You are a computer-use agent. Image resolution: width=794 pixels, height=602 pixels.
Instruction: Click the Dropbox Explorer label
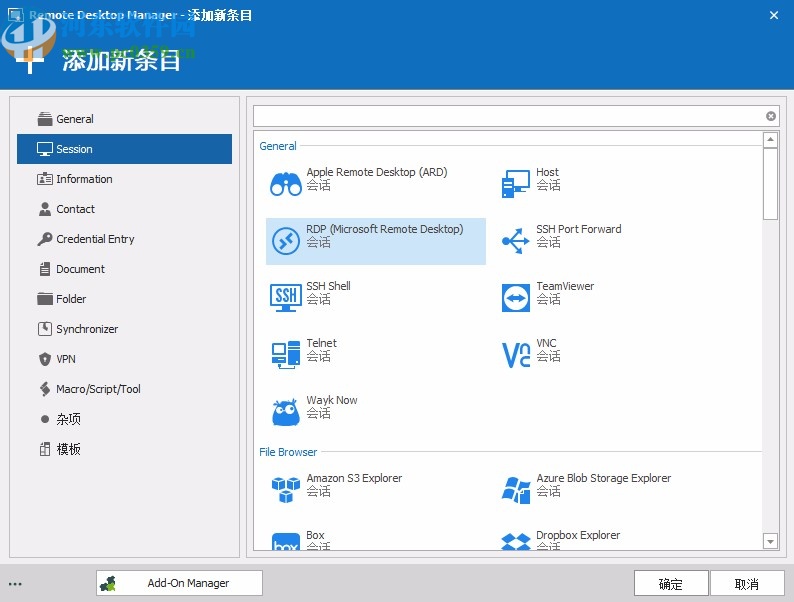[x=578, y=535]
